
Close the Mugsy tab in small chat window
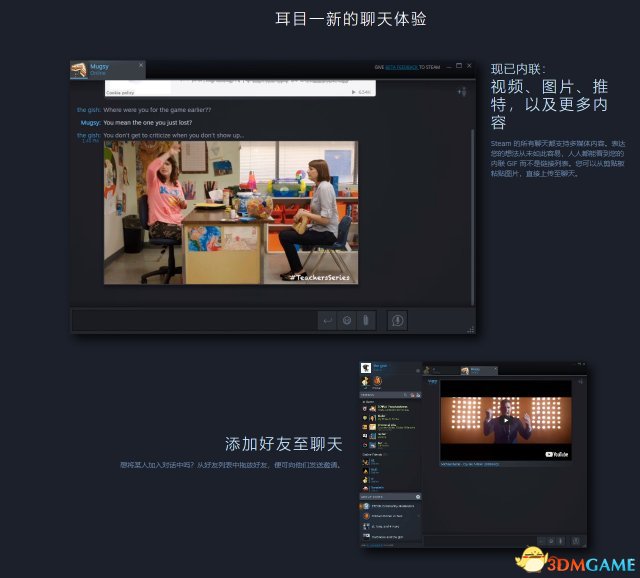(495, 369)
